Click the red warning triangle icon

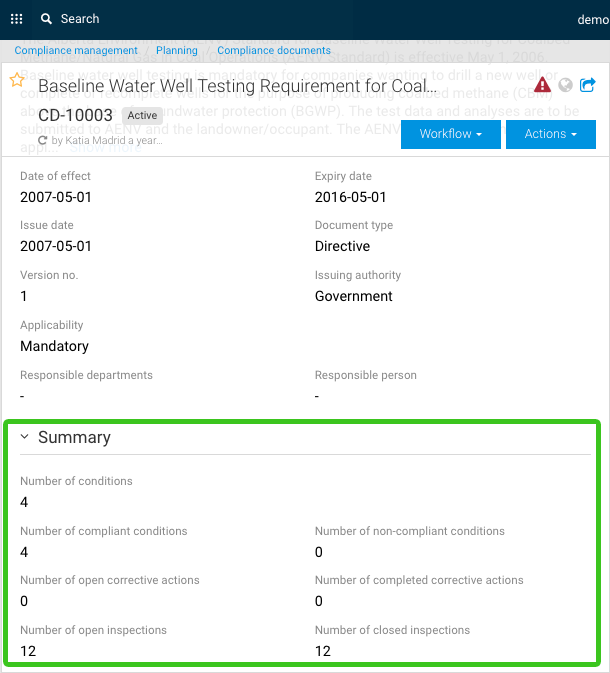[542, 85]
